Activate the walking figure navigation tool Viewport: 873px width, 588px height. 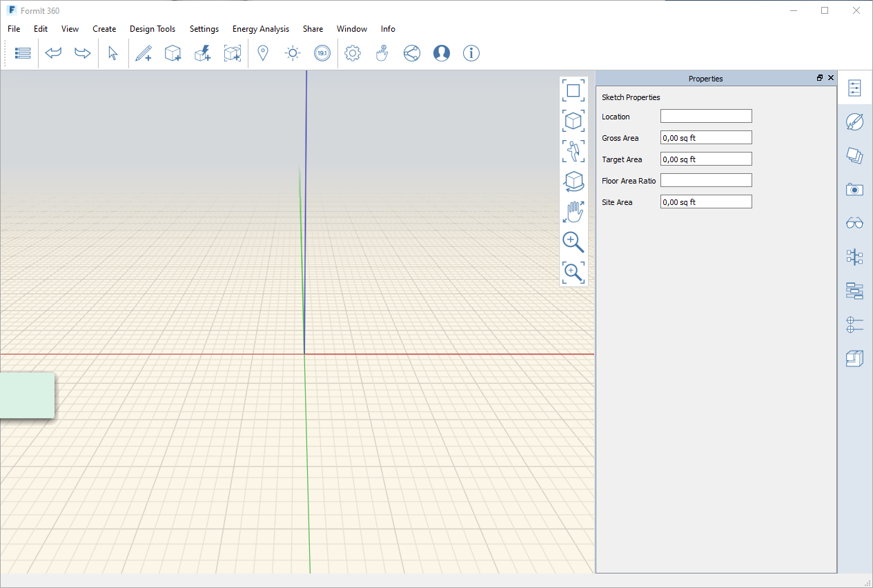tap(573, 151)
